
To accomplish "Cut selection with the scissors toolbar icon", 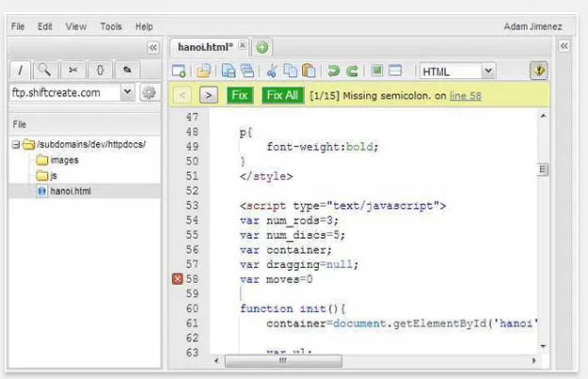I will [272, 71].
